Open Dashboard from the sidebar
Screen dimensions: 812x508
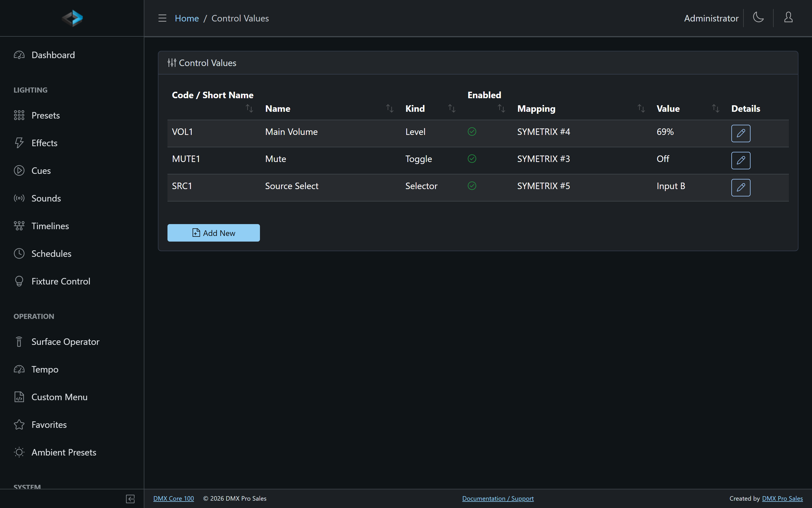click(53, 55)
